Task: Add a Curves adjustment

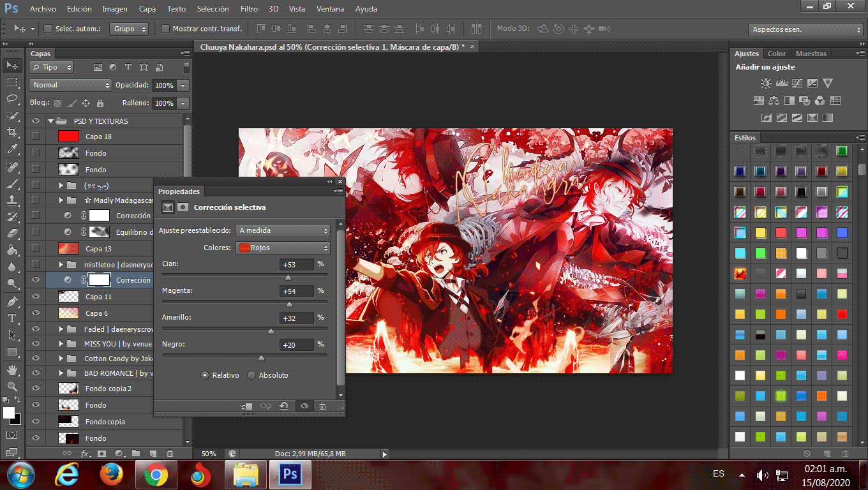Action: point(797,84)
